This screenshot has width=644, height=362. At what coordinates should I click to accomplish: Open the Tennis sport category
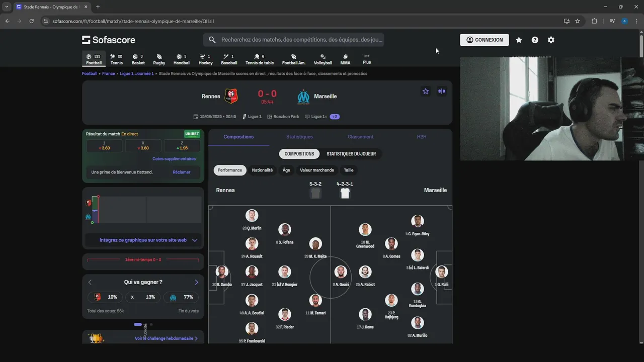pos(116,59)
